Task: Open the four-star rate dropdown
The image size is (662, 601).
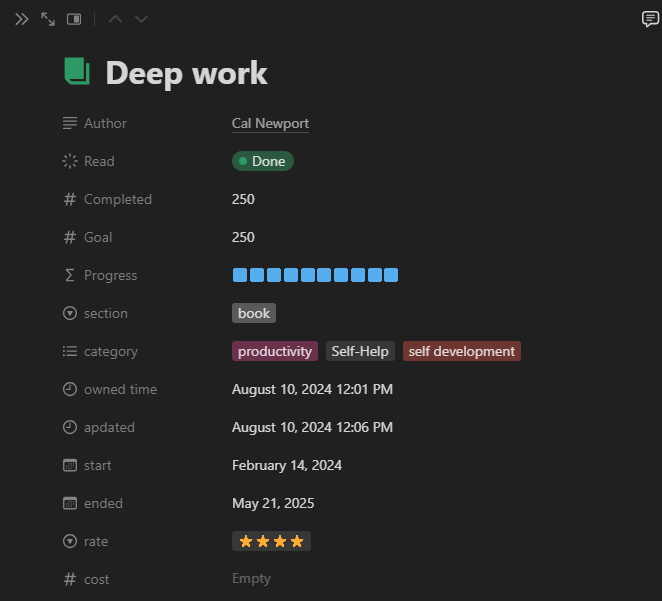Action: [x=271, y=541]
